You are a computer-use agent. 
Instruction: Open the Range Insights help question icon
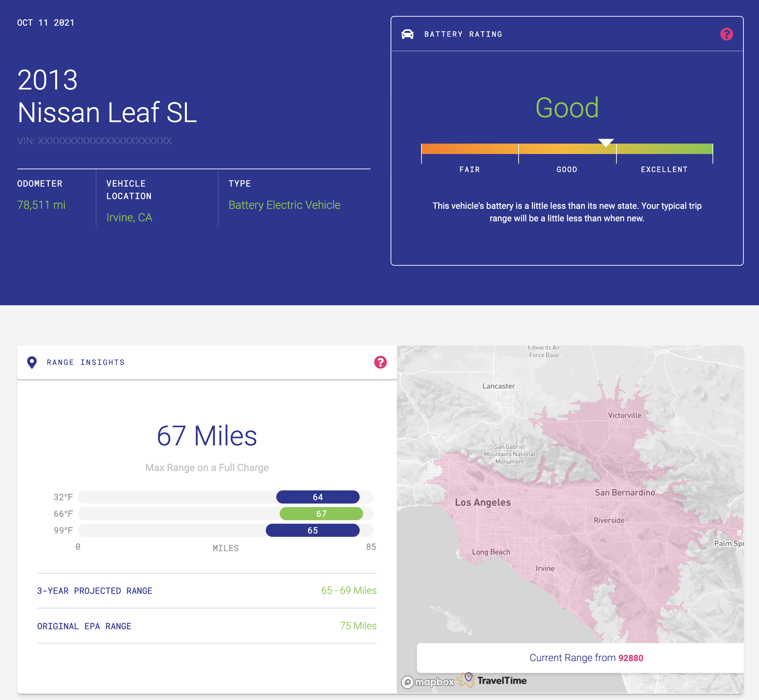380,362
